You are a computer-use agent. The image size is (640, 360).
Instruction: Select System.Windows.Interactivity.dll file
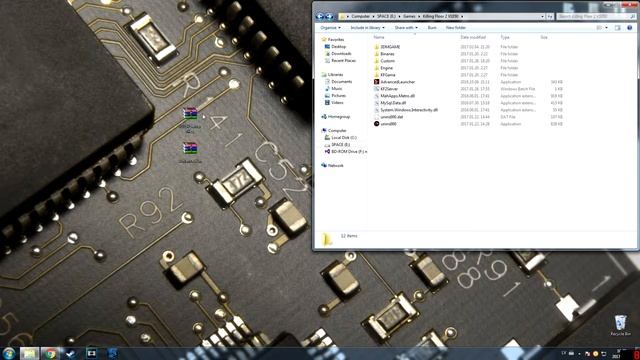406,110
